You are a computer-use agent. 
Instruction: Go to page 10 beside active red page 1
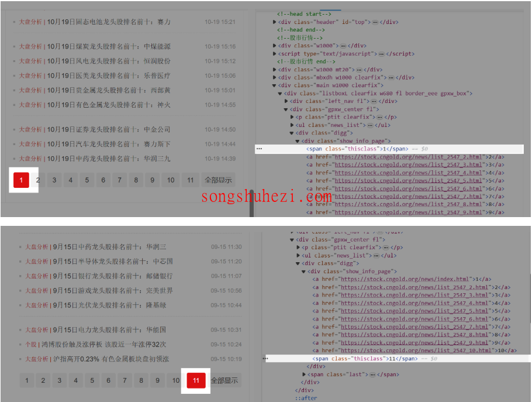point(171,180)
